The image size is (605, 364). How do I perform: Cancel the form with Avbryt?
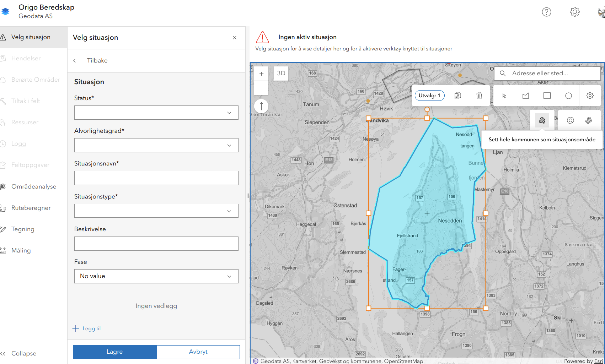pos(198,352)
